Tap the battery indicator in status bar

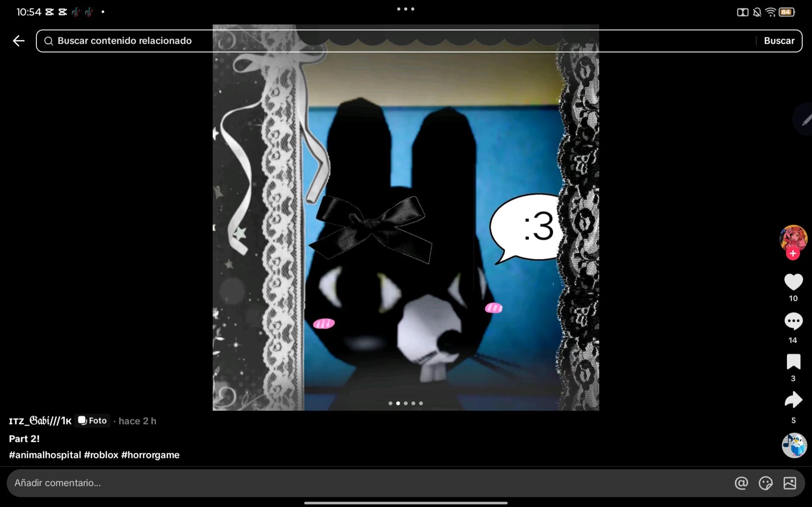point(787,12)
